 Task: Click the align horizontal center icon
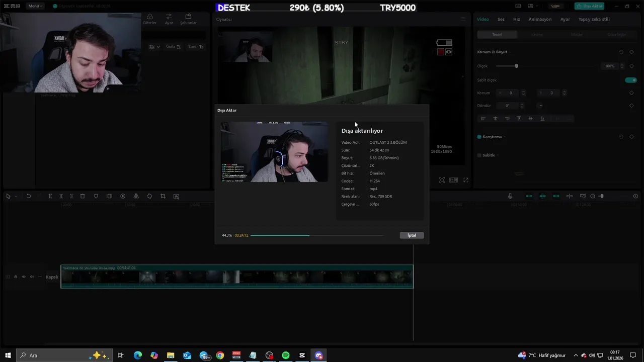point(495,119)
